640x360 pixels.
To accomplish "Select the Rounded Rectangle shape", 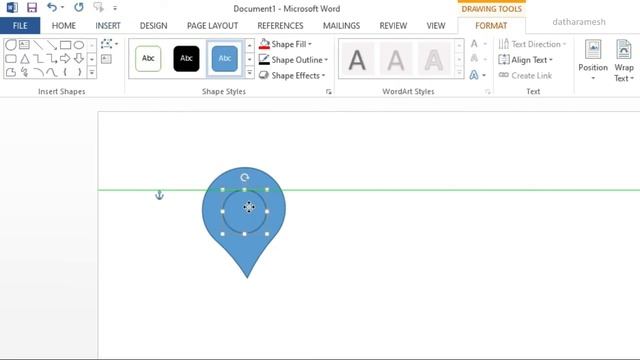I will point(11,58).
